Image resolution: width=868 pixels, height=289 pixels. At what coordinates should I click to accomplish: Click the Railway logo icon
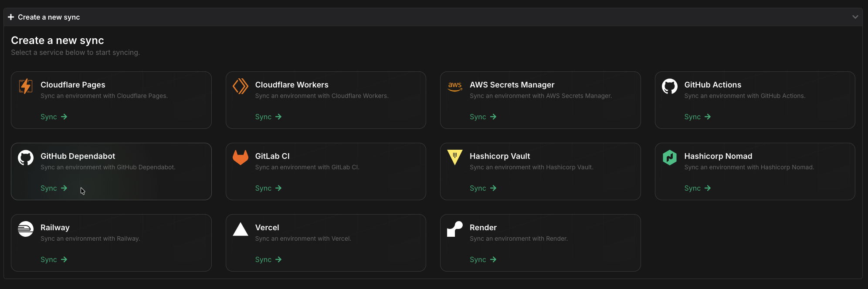click(26, 229)
